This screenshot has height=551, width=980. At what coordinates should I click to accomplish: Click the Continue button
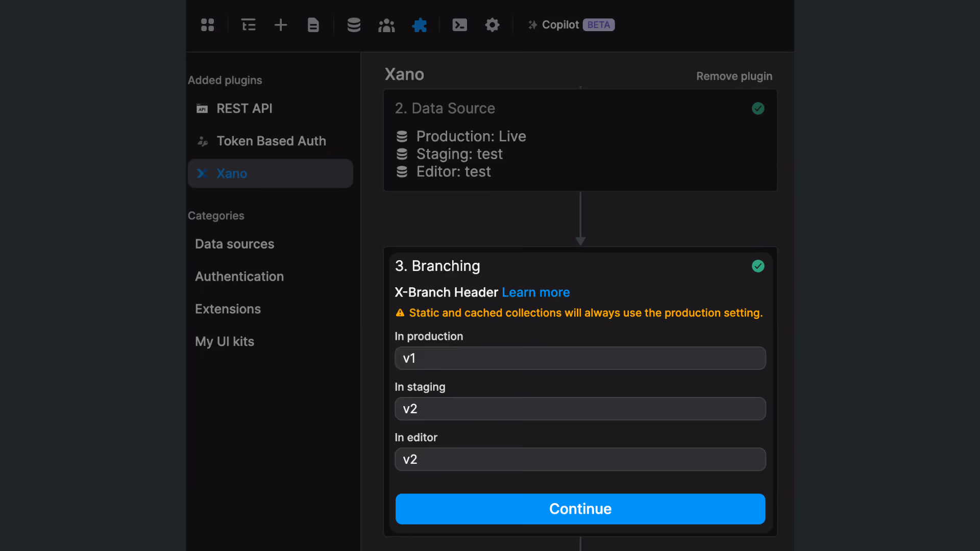(x=580, y=509)
